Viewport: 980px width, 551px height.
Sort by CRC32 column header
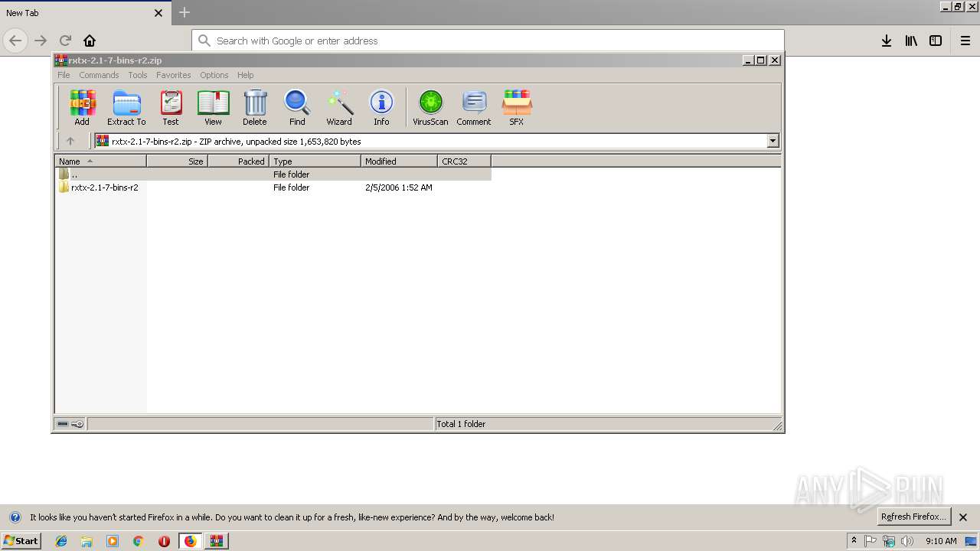coord(464,161)
